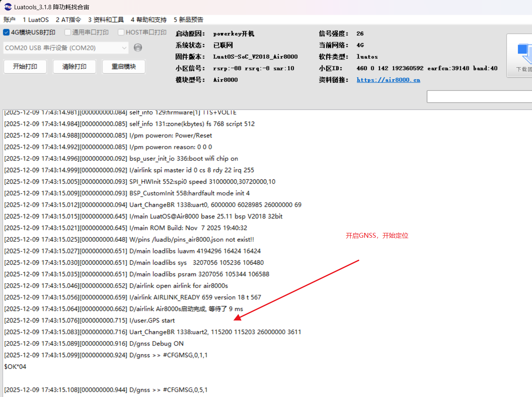Screen dimensions: 532x397
Task: Click the log line loadlibs psram 3207056
Action: [x=137, y=274]
